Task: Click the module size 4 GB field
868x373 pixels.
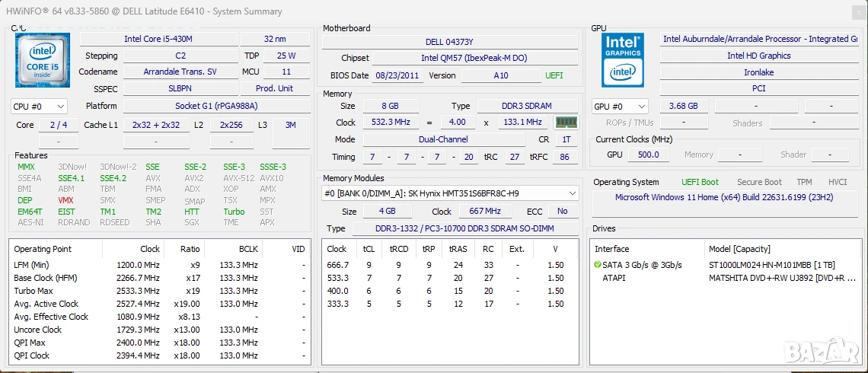Action: pyautogui.click(x=388, y=212)
